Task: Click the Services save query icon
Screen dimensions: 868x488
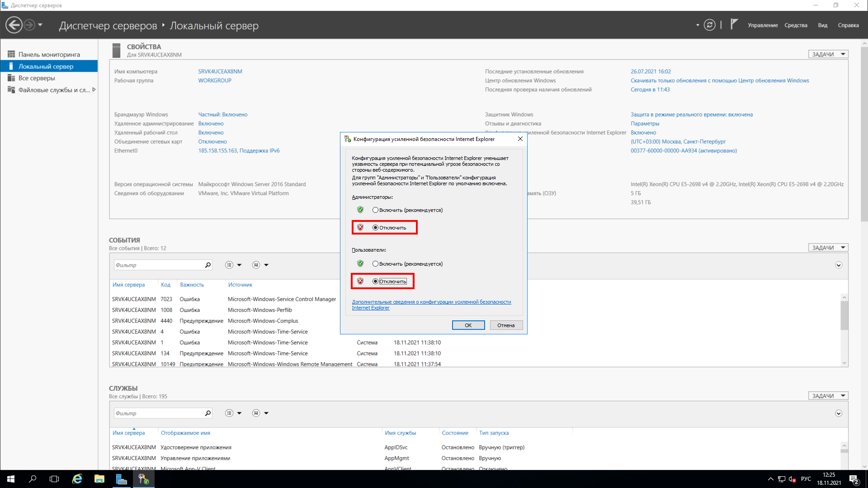Action: pos(256,413)
